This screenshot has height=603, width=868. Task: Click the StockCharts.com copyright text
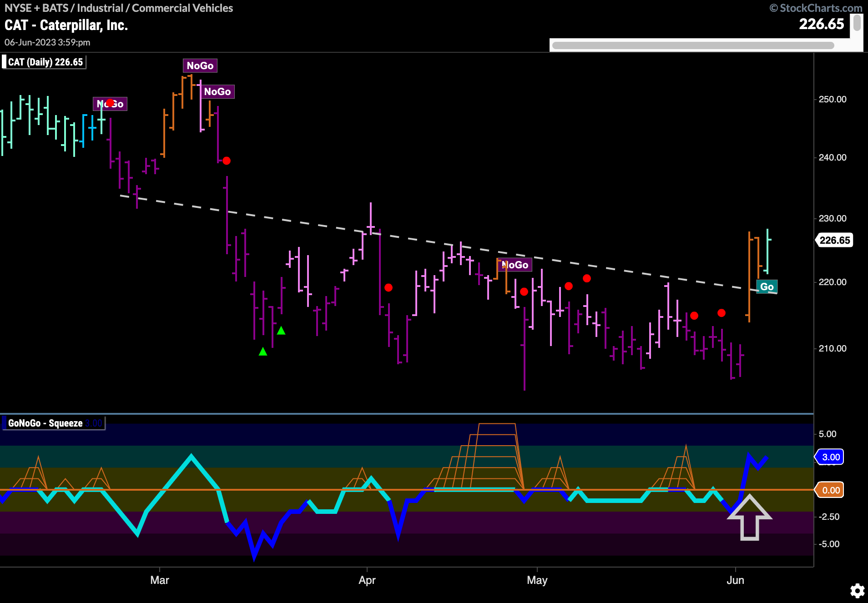coord(816,8)
